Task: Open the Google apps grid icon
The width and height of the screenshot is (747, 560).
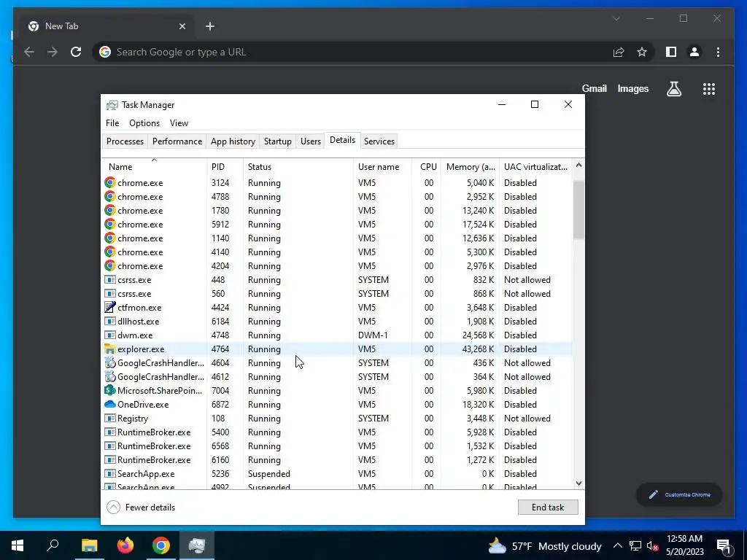Action: point(709,88)
